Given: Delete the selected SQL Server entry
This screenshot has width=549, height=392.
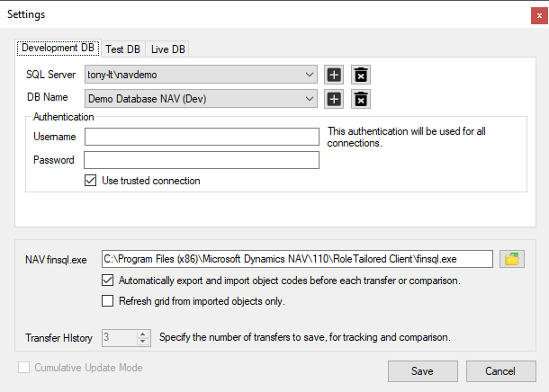Looking at the screenshot, I should pyautogui.click(x=360, y=75).
